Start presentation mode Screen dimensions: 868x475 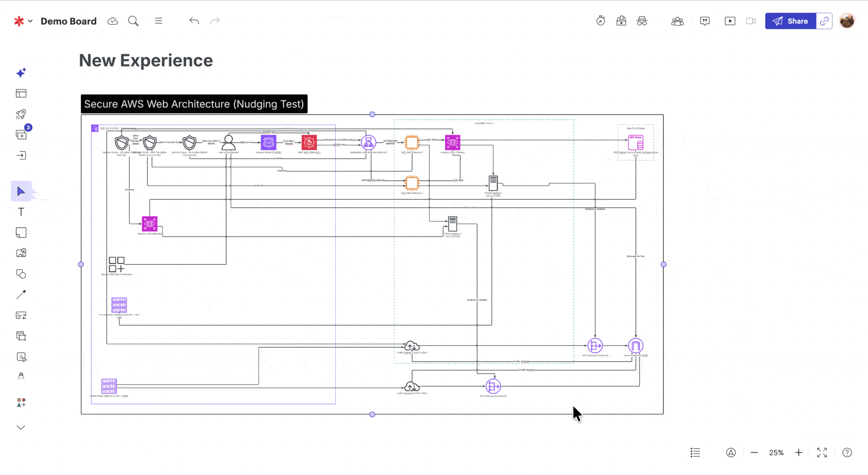click(x=730, y=21)
